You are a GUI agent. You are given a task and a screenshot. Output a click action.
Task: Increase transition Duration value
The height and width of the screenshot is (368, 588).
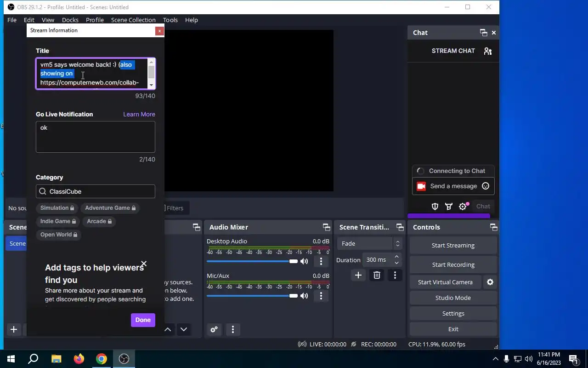click(397, 257)
